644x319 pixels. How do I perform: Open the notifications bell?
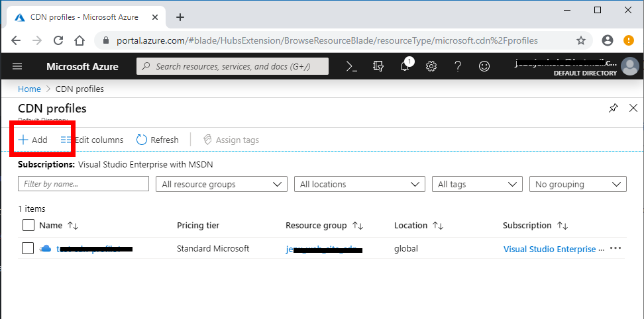(x=405, y=66)
